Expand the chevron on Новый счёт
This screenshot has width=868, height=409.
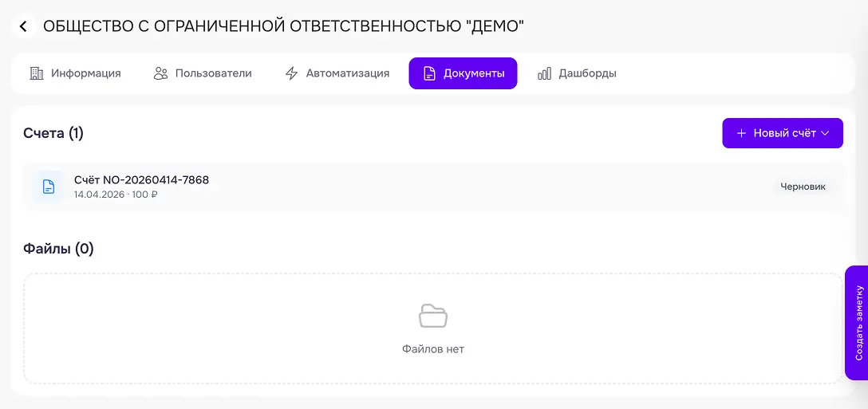coord(825,133)
